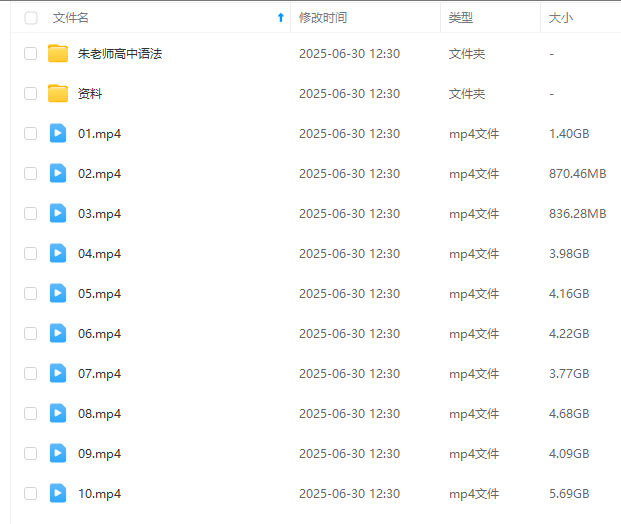Sort by the 修改时间 column header
621x524 pixels.
click(x=323, y=18)
